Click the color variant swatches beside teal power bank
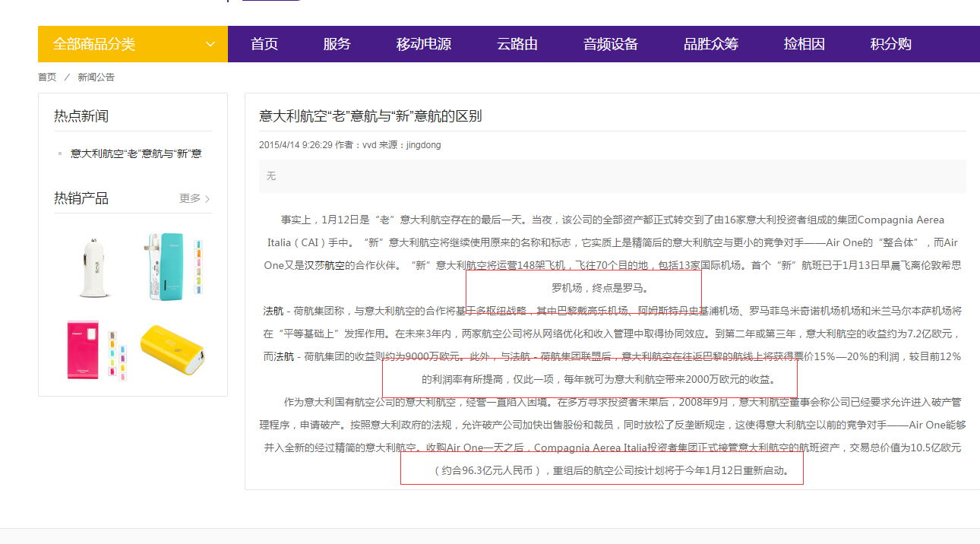Viewport: 980px width, 544px height. (x=199, y=267)
